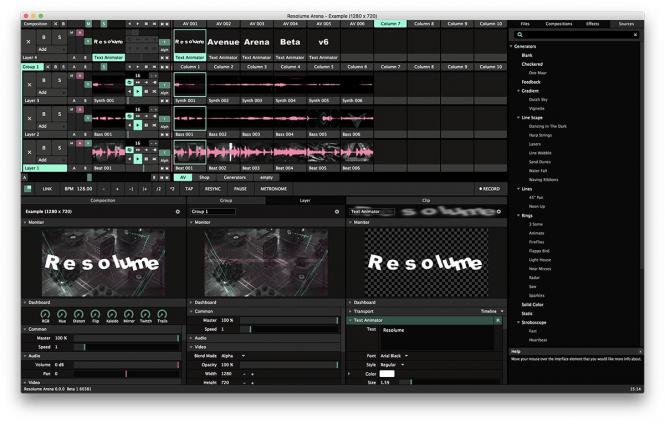Remove Text Animator via its X icon

498,320
